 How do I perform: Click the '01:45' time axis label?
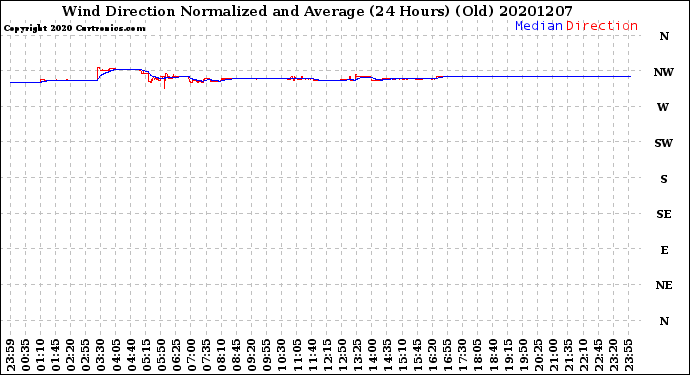[56, 355]
